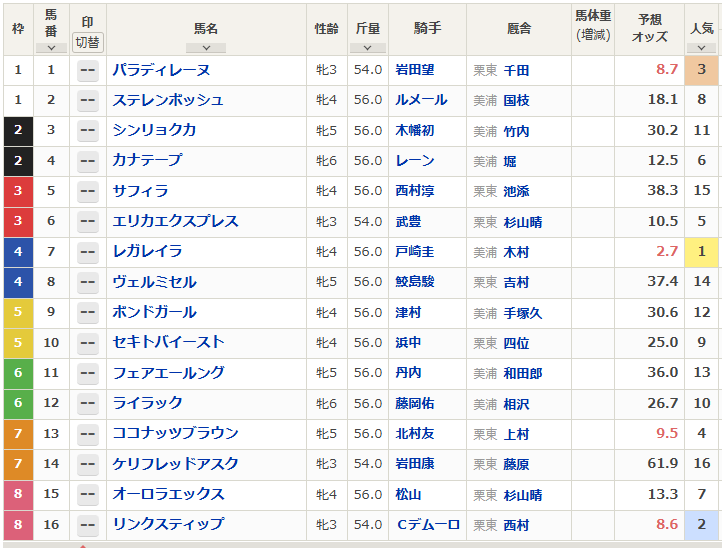Open the mark selector for リンクスティップ
Screen dimensions: 722x548
(x=88, y=525)
